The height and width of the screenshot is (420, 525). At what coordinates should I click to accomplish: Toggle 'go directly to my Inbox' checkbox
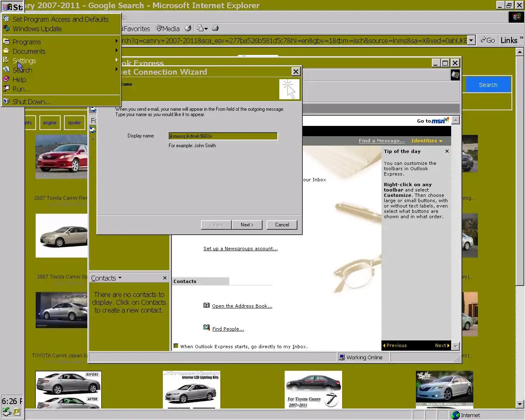click(176, 346)
